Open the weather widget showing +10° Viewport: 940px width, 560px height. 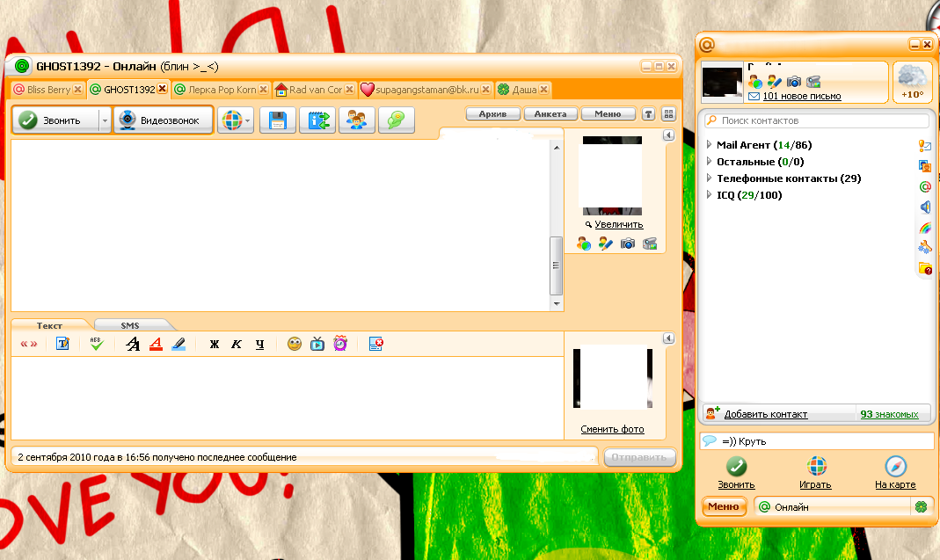(912, 82)
